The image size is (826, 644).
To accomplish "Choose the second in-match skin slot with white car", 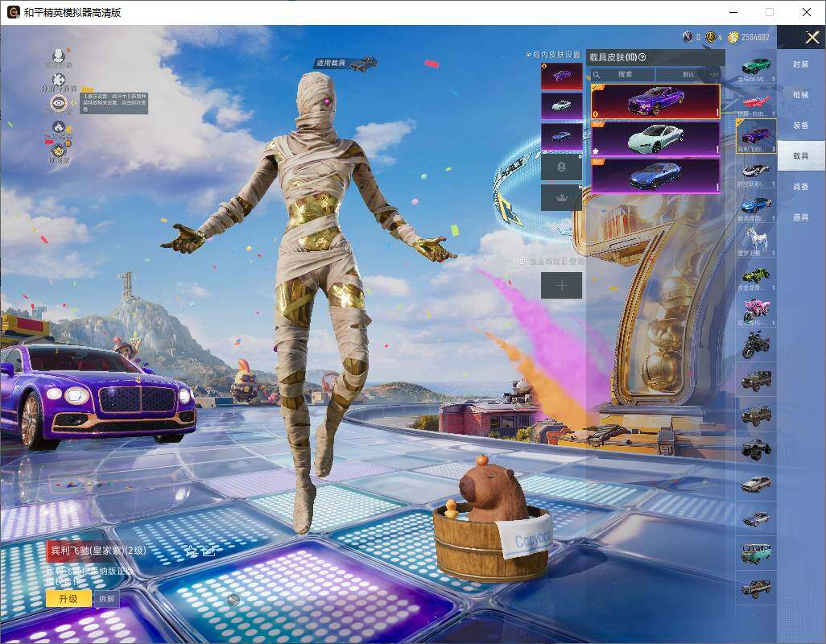I will coord(562,106).
